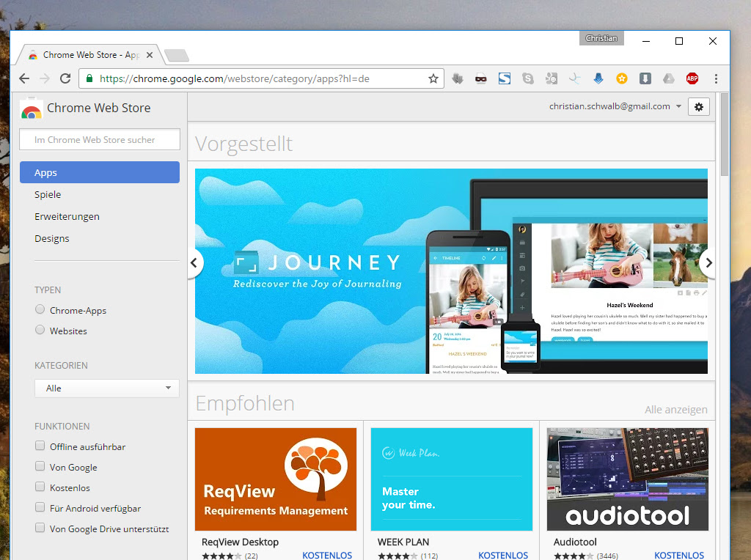751x560 pixels.
Task: Open the Audiotool app thumbnail
Action: [x=628, y=479]
